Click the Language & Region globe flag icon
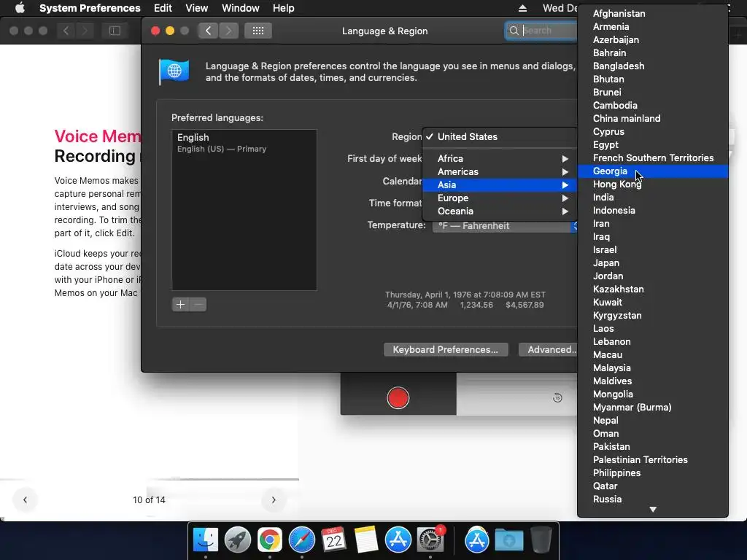 point(174,72)
